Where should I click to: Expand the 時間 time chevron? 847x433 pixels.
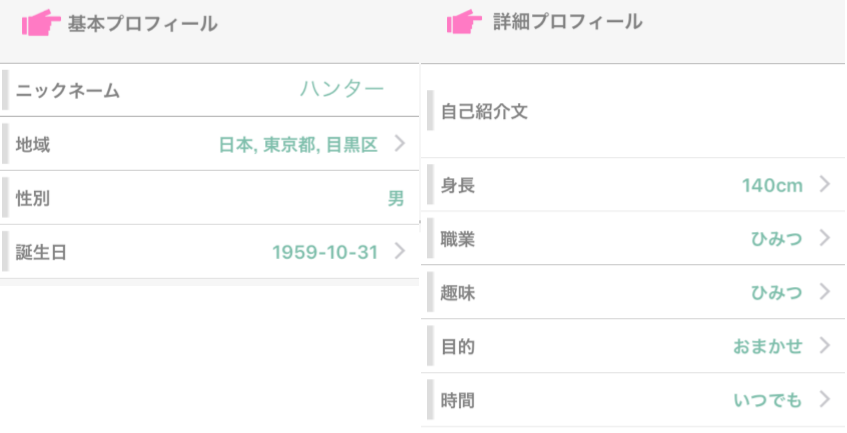tap(824, 400)
